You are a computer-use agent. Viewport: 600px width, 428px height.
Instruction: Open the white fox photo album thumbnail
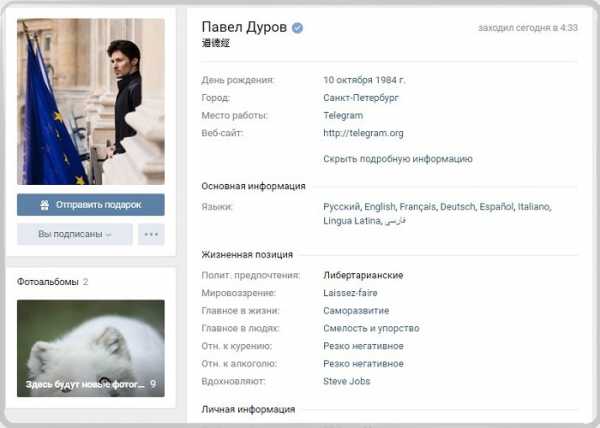pyautogui.click(x=91, y=348)
